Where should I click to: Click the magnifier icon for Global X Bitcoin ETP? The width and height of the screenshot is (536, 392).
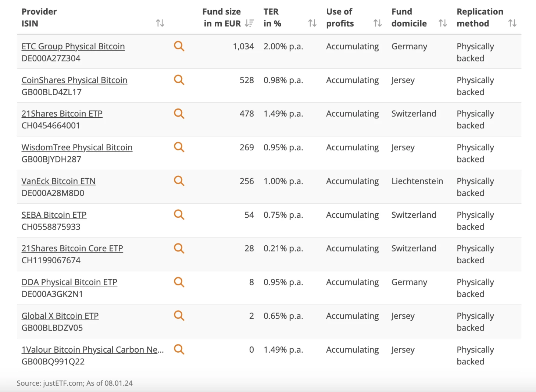click(179, 316)
